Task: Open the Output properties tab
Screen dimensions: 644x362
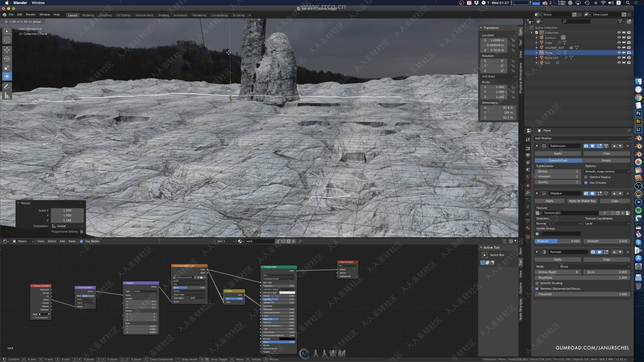Action: click(x=528, y=155)
